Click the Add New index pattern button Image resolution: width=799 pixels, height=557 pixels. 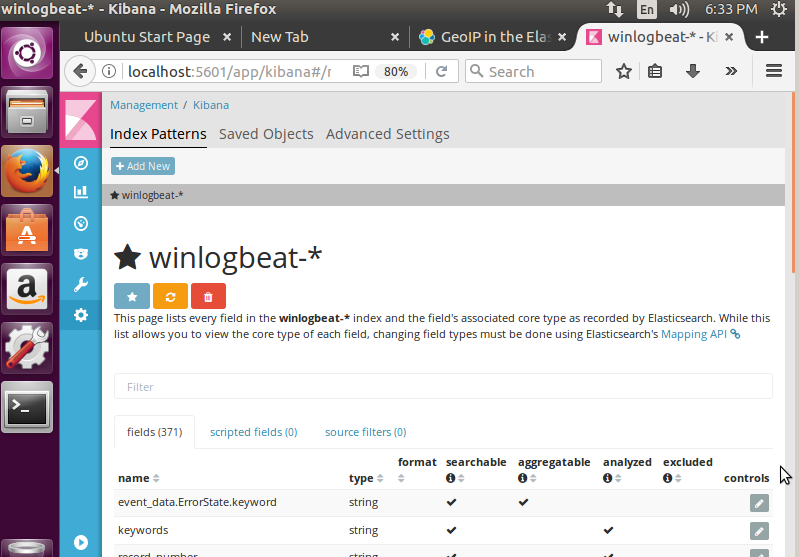click(x=143, y=166)
